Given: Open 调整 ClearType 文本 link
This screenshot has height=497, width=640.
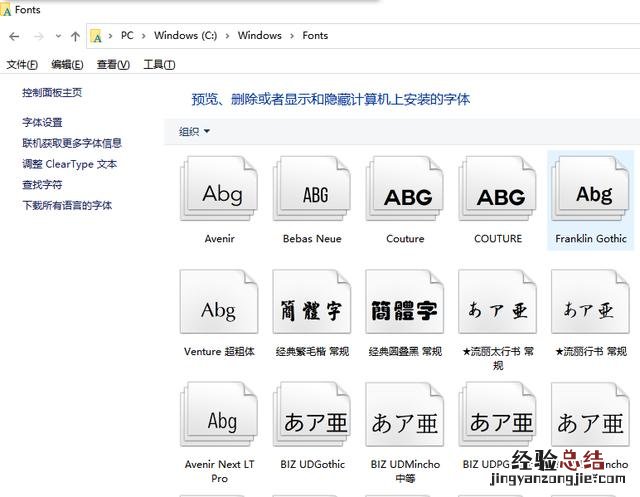Looking at the screenshot, I should [x=69, y=164].
